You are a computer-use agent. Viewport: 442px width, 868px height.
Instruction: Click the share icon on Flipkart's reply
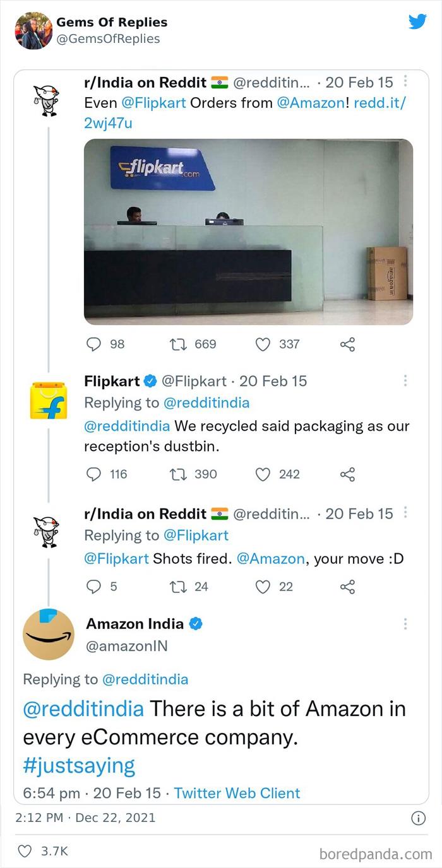pos(347,474)
